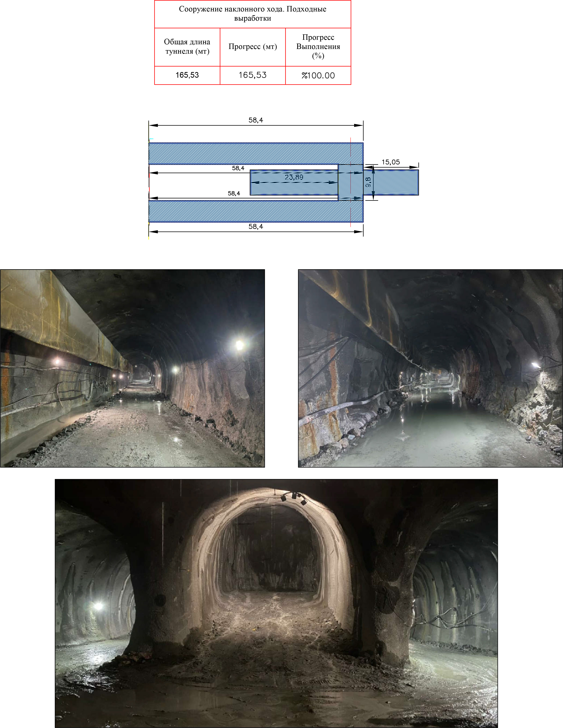Select the "Общая длина туннеля (мт)" header cell

(x=187, y=47)
